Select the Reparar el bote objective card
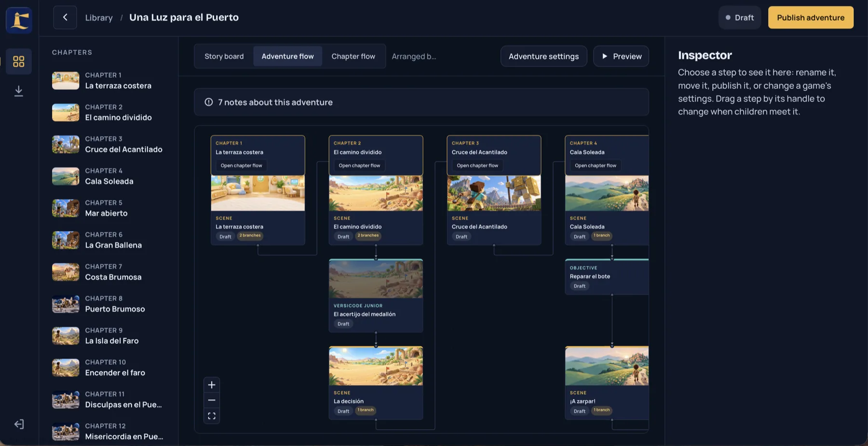 [x=607, y=277]
